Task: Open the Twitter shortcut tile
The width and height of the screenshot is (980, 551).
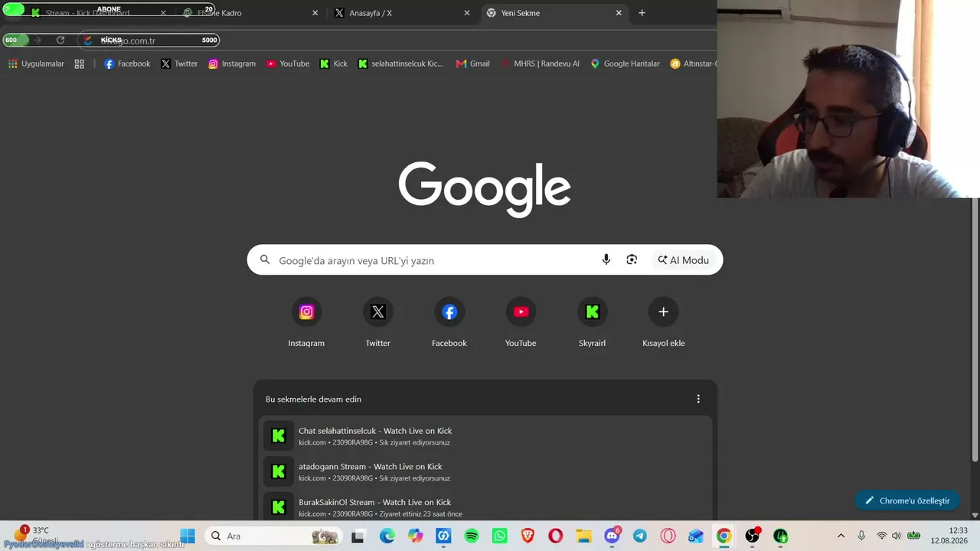Action: click(377, 322)
